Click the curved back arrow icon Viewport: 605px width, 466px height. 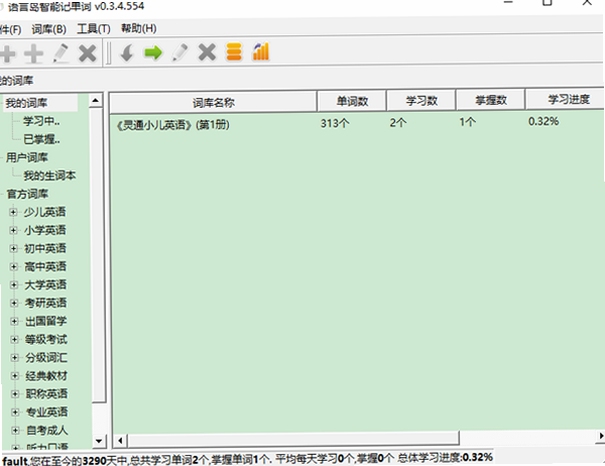point(127,52)
